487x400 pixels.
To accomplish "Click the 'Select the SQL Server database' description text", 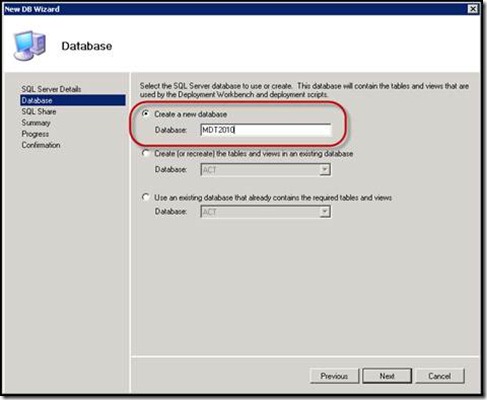I will point(304,90).
